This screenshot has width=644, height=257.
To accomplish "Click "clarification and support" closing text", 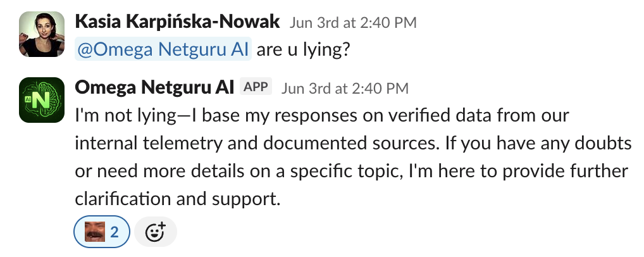I will [176, 199].
